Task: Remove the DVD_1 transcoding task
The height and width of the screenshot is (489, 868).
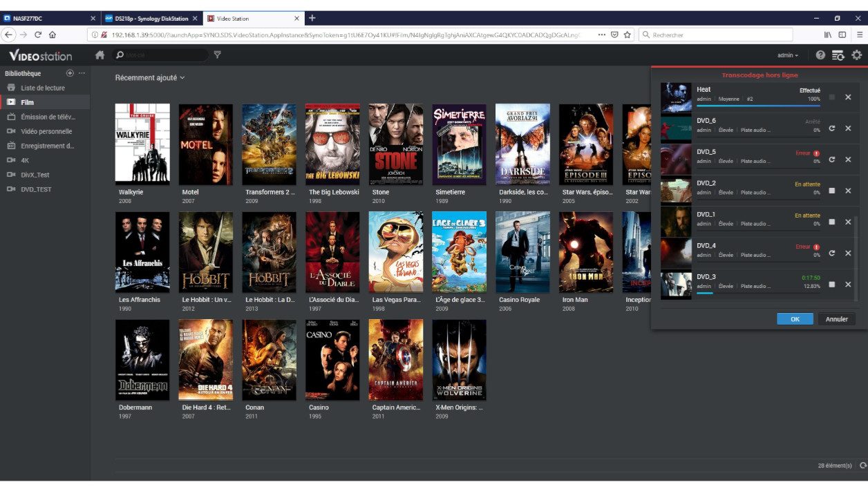Action: [x=848, y=222]
